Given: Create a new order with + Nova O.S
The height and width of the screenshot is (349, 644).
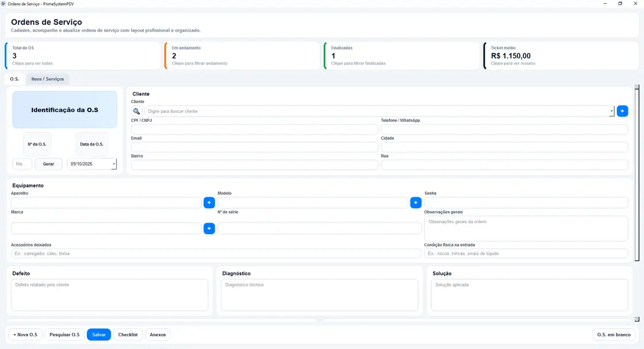Looking at the screenshot, I should pos(25,335).
